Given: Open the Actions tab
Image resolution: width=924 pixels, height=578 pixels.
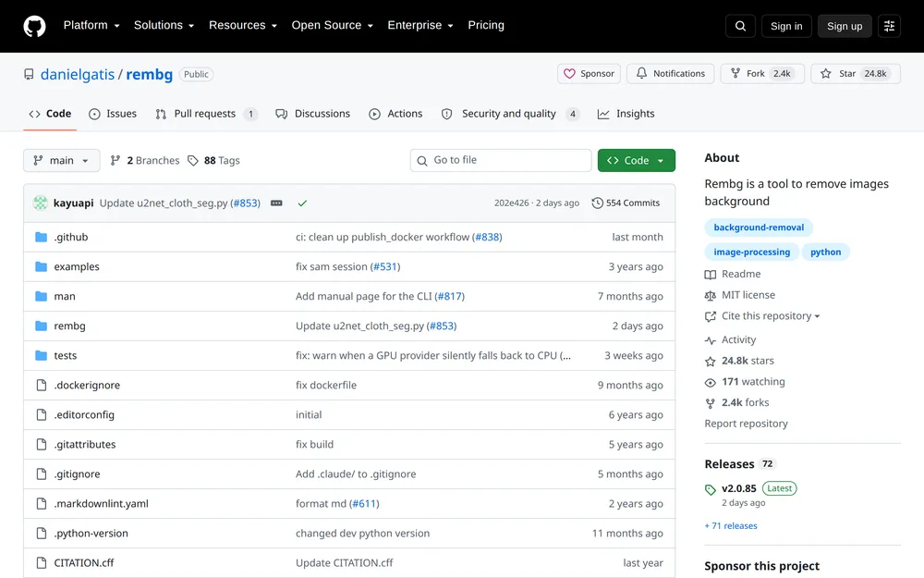Looking at the screenshot, I should coord(396,114).
